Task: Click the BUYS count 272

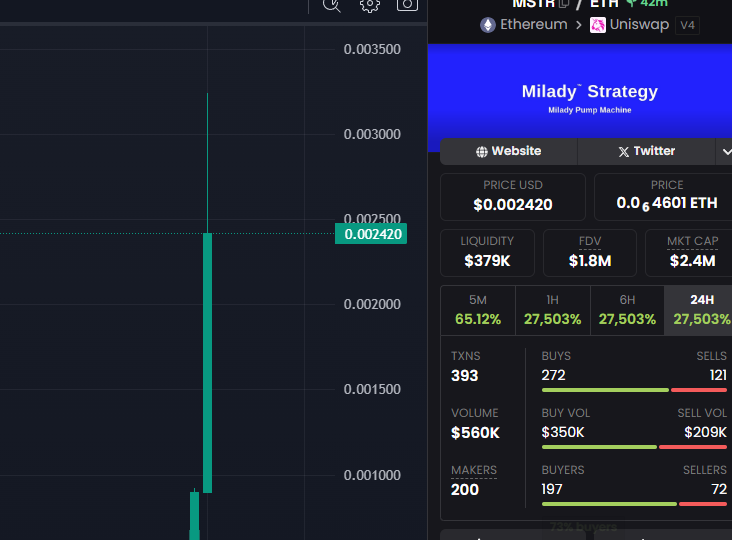Action: pyautogui.click(x=553, y=375)
